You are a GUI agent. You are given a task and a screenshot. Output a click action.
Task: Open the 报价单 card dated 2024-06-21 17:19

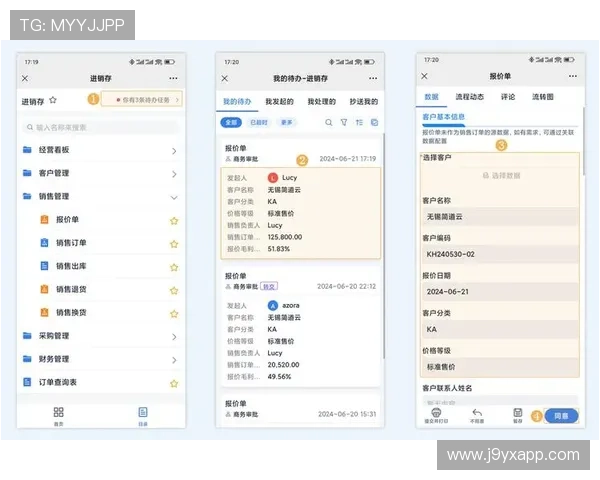(x=301, y=199)
